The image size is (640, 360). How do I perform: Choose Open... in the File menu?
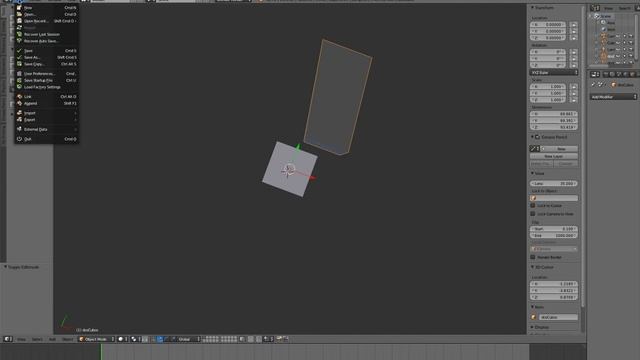[47, 14]
